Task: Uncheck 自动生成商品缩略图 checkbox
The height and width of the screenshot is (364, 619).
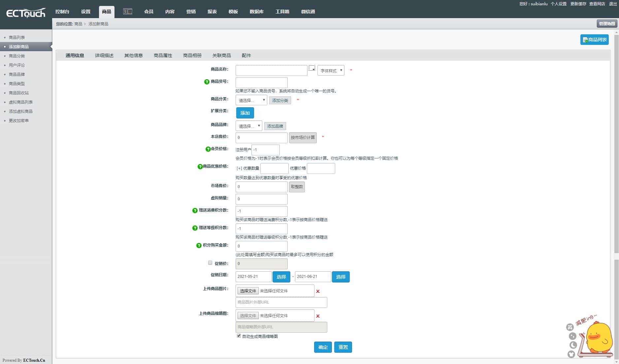Action: coord(239,336)
